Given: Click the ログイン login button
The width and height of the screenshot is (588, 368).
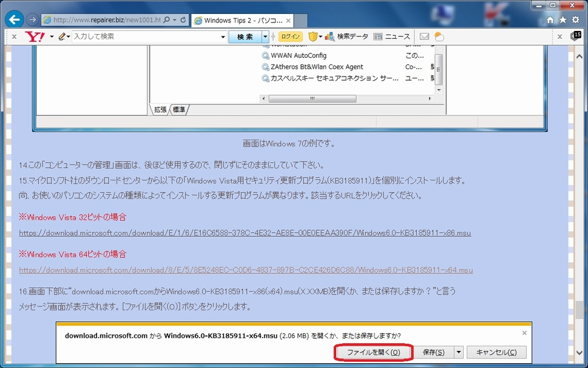Looking at the screenshot, I should tap(291, 36).
